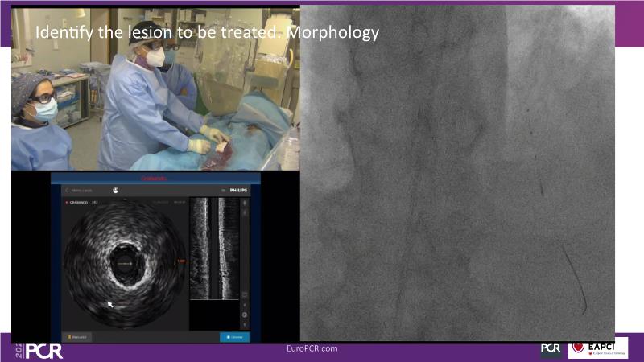Click the EuroPCR.com link in footer
644x362 pixels.
[x=312, y=348]
